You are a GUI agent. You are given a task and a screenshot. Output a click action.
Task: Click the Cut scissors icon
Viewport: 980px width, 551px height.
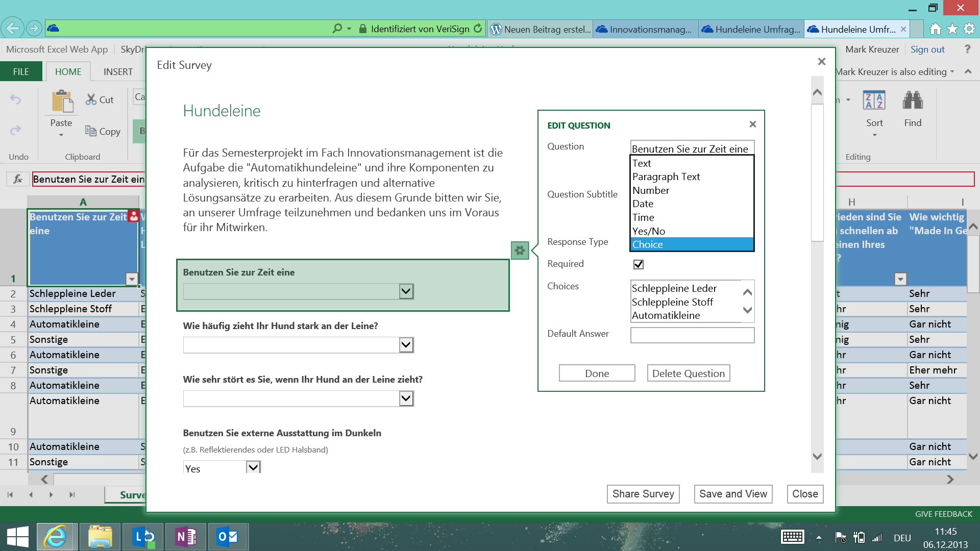(91, 99)
